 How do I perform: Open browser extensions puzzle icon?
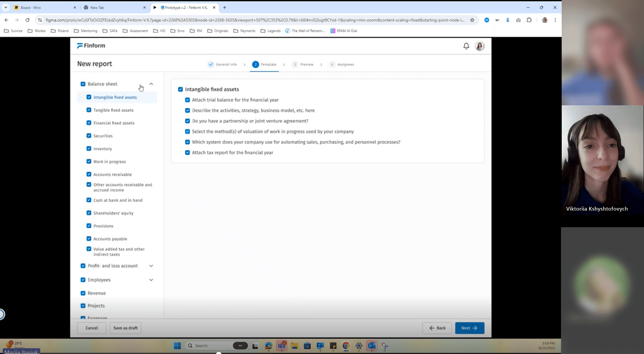pyautogui.click(x=529, y=20)
